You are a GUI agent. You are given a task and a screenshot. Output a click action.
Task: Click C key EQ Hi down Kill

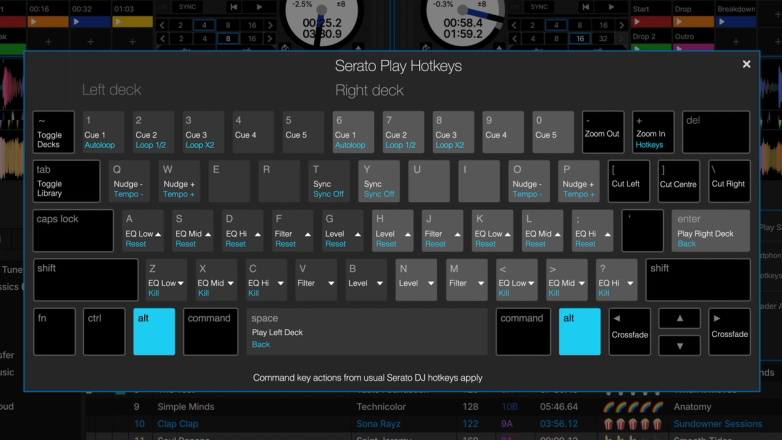pos(266,280)
